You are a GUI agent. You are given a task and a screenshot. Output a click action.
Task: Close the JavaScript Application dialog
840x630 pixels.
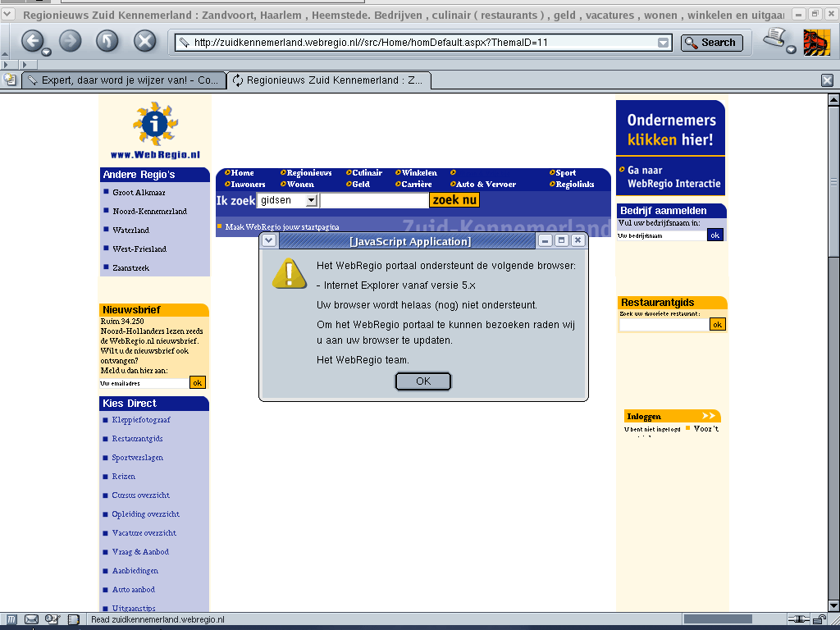(577, 240)
